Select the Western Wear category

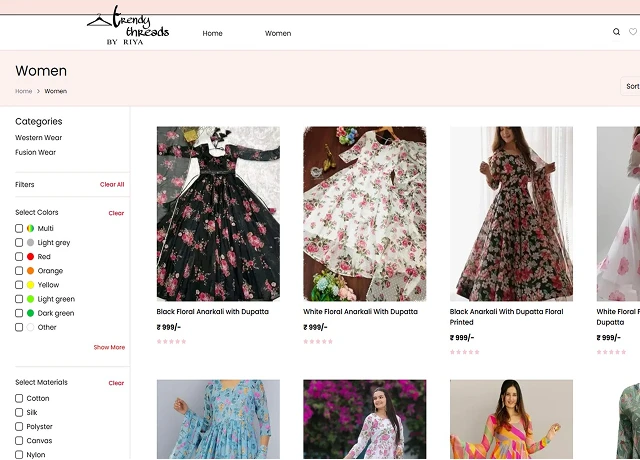pos(38,138)
